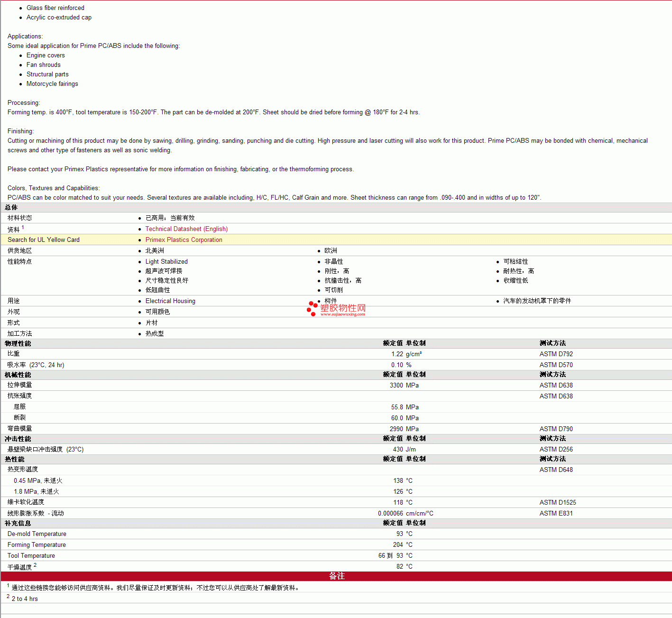This screenshot has height=618, width=672.
Task: Select the 超声波可焊接 feature
Action: click(164, 271)
